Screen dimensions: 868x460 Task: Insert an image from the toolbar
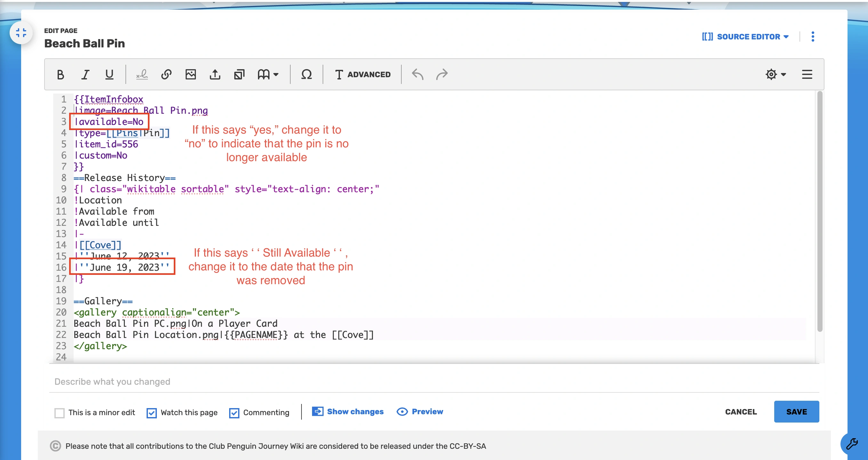pos(191,74)
